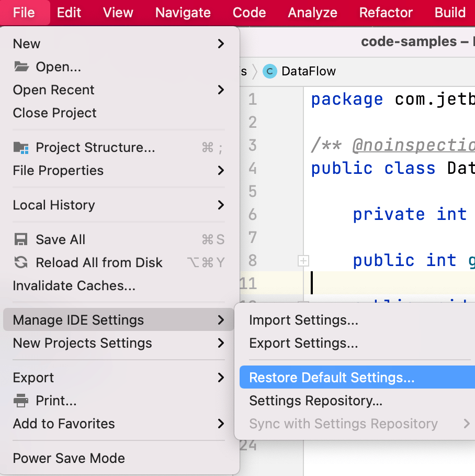475x476 pixels.
Task: Expand the Open Recent submenu
Action: pyautogui.click(x=221, y=90)
